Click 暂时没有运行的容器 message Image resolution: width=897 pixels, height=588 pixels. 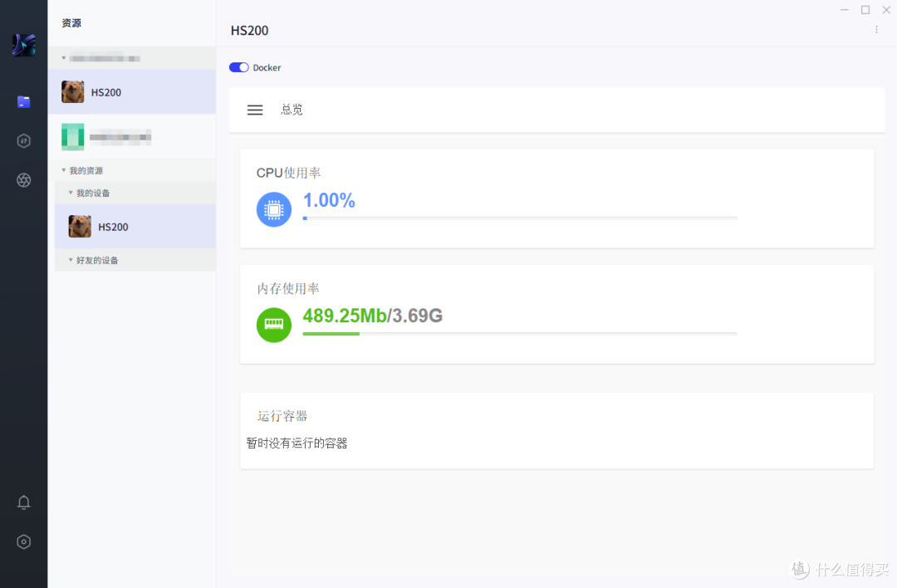(x=297, y=443)
